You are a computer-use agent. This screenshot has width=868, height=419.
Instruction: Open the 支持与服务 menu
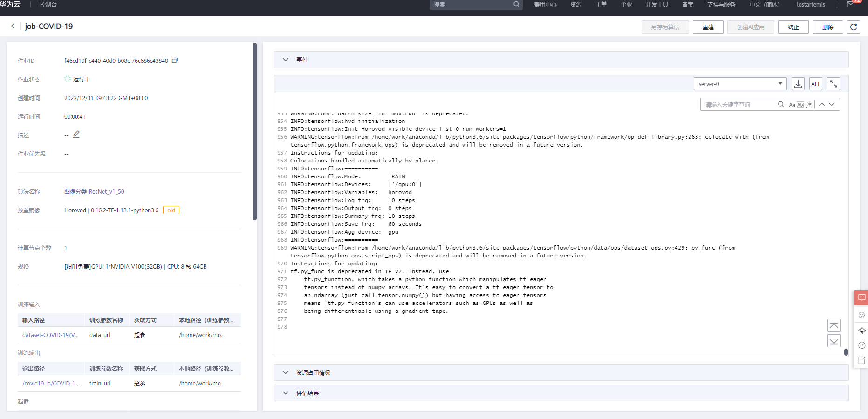[721, 5]
